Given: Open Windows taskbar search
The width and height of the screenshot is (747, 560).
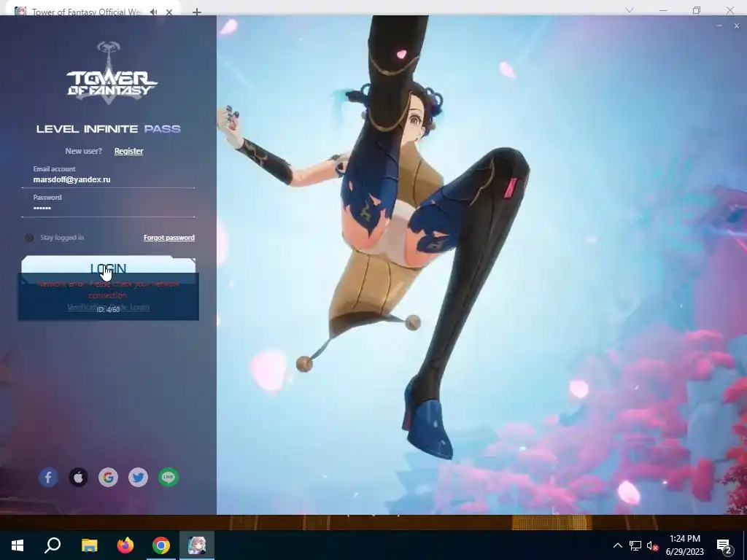Looking at the screenshot, I should [x=53, y=545].
